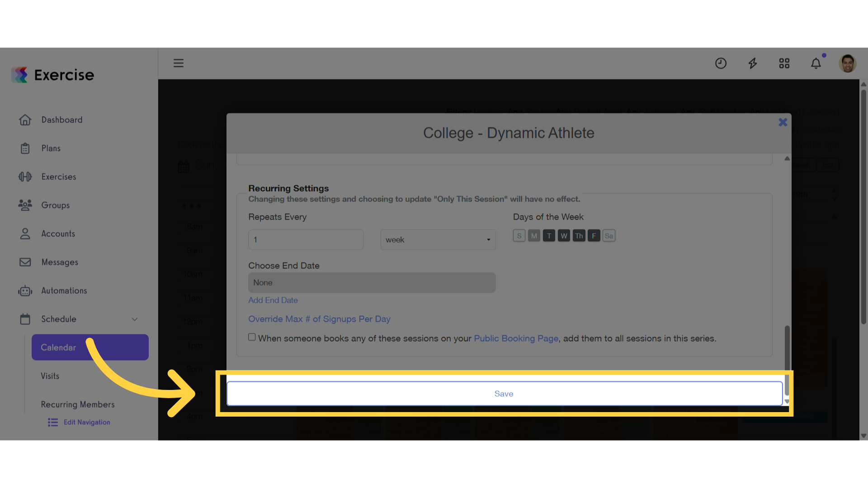Click the page scrollbar up arrow
The width and height of the screenshot is (868, 488).
pos(863,84)
